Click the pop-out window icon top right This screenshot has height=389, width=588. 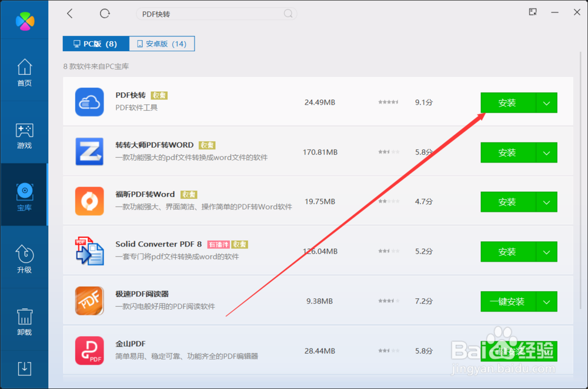[532, 12]
